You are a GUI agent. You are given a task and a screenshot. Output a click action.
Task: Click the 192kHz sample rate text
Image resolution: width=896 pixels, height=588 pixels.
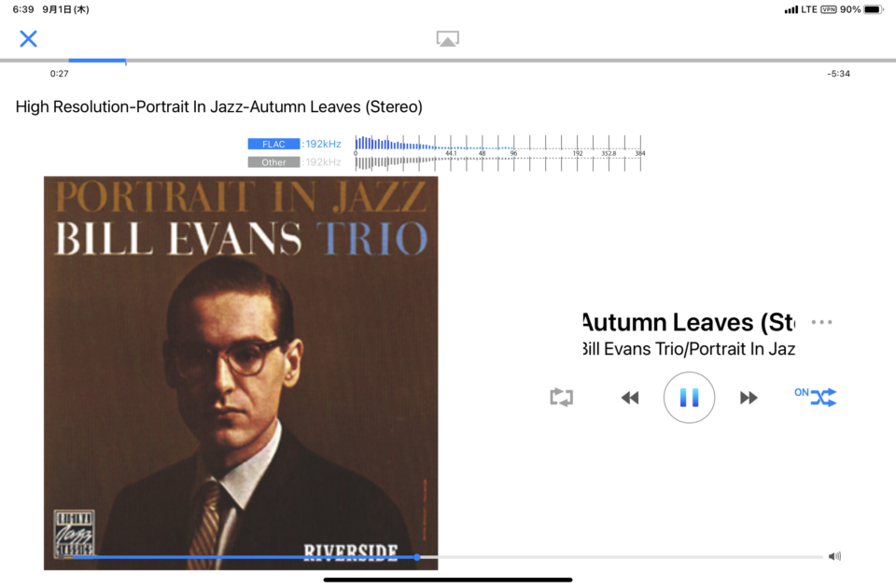(x=323, y=144)
